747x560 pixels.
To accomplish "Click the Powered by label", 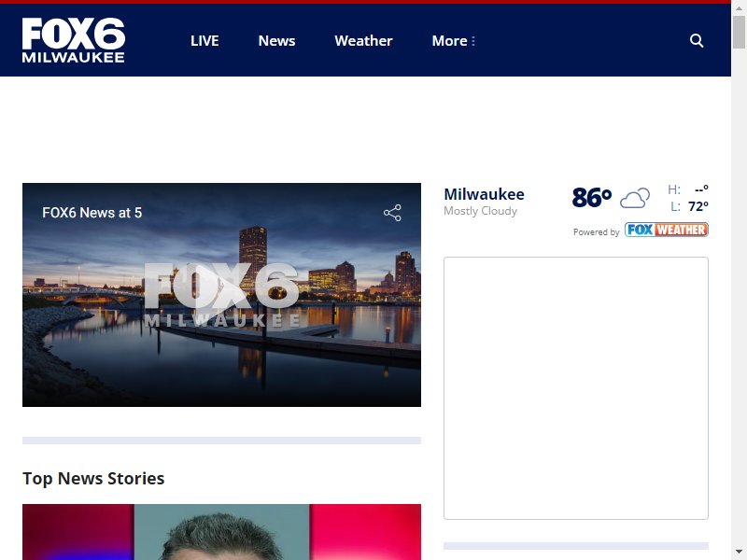I will pos(596,231).
